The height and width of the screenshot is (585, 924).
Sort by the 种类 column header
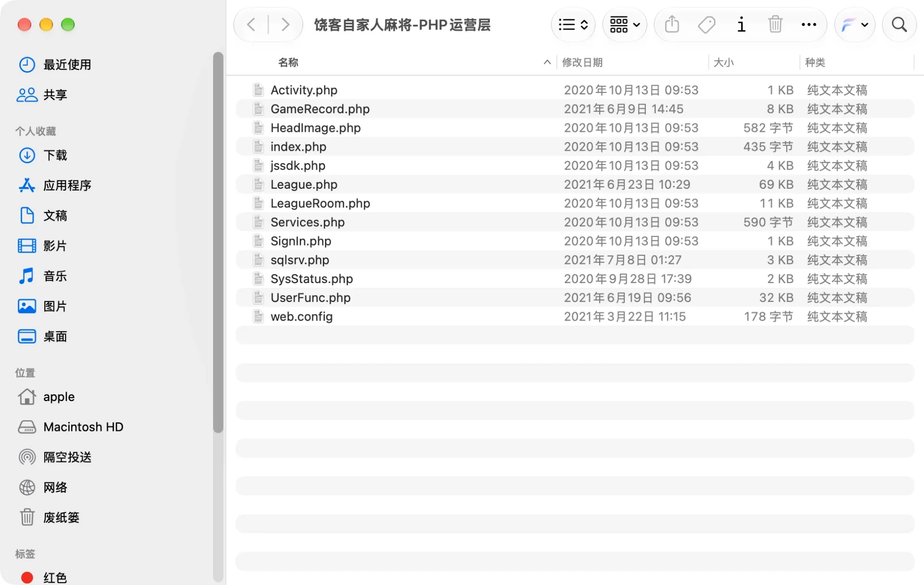(815, 63)
